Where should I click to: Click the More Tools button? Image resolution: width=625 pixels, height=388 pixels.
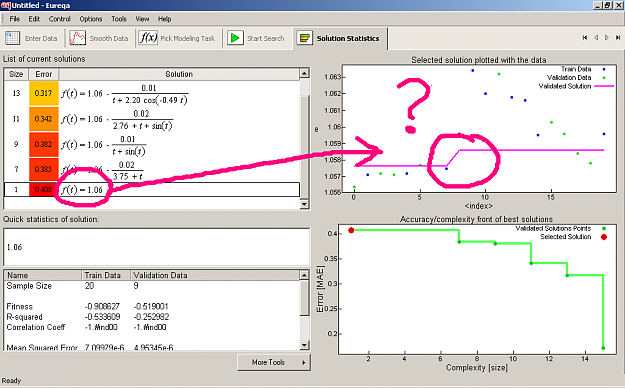(x=273, y=362)
